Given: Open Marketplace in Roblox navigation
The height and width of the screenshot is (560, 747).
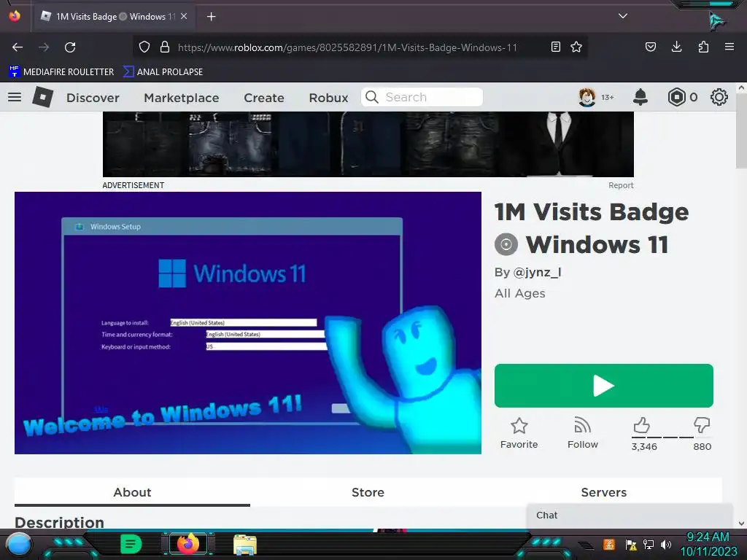Looking at the screenshot, I should pos(182,98).
